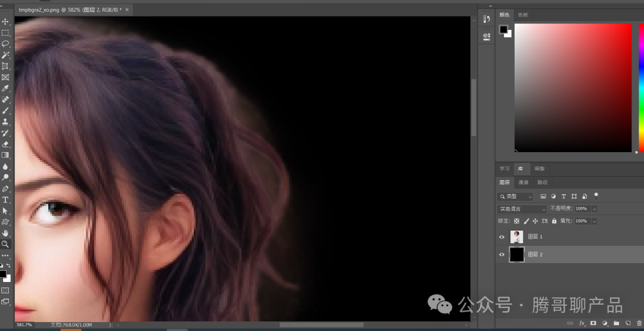Open the 类型 layer filter dropdown

[x=516, y=196]
